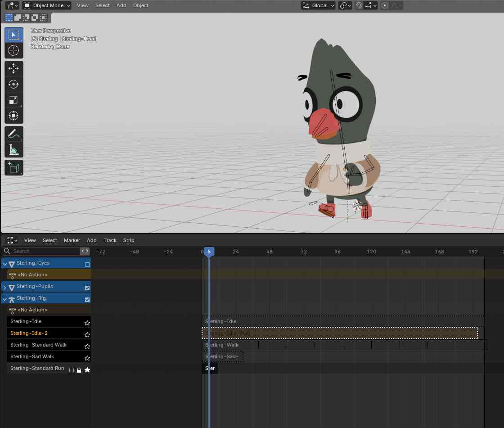Viewport: 504px width, 428px height.
Task: Activate the Add Cube tool
Action: click(13, 167)
